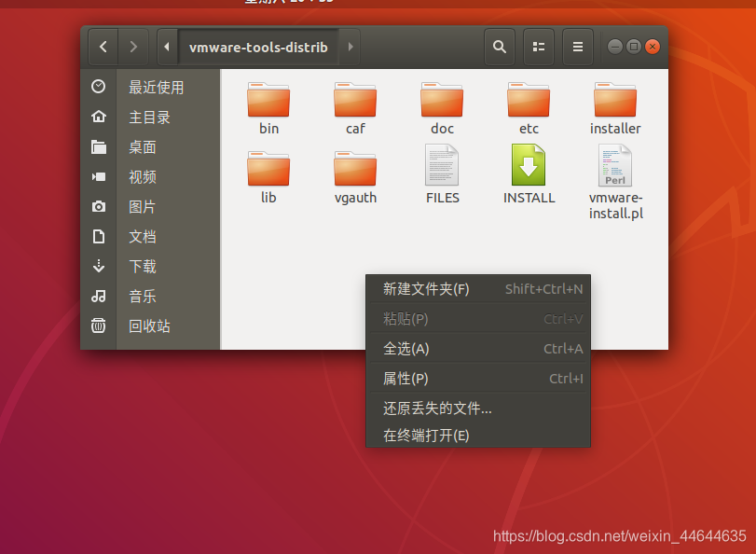Select the doc folder icon
Viewport: 756px width, 554px height.
(x=442, y=100)
